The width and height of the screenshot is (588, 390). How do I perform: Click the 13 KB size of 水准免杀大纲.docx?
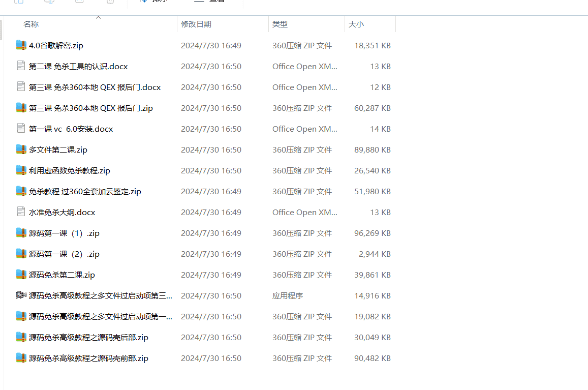pos(380,212)
